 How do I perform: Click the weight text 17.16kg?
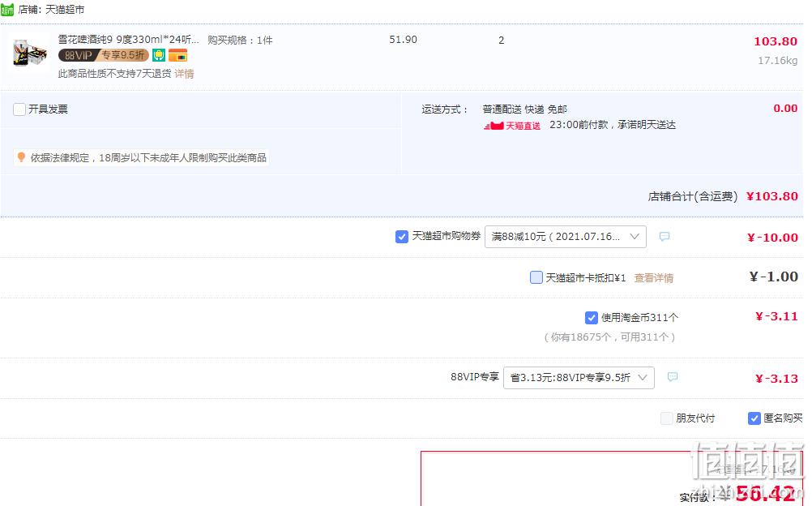click(x=777, y=61)
